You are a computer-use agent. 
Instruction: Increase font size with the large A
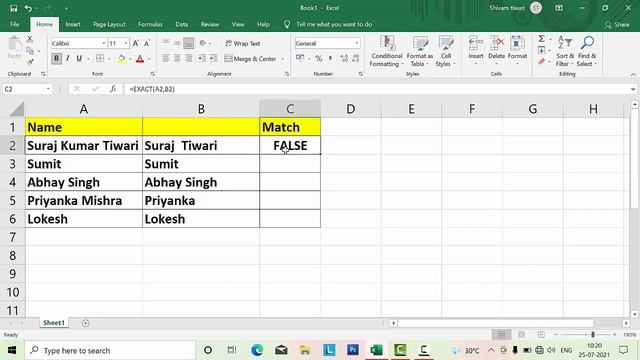[136, 43]
